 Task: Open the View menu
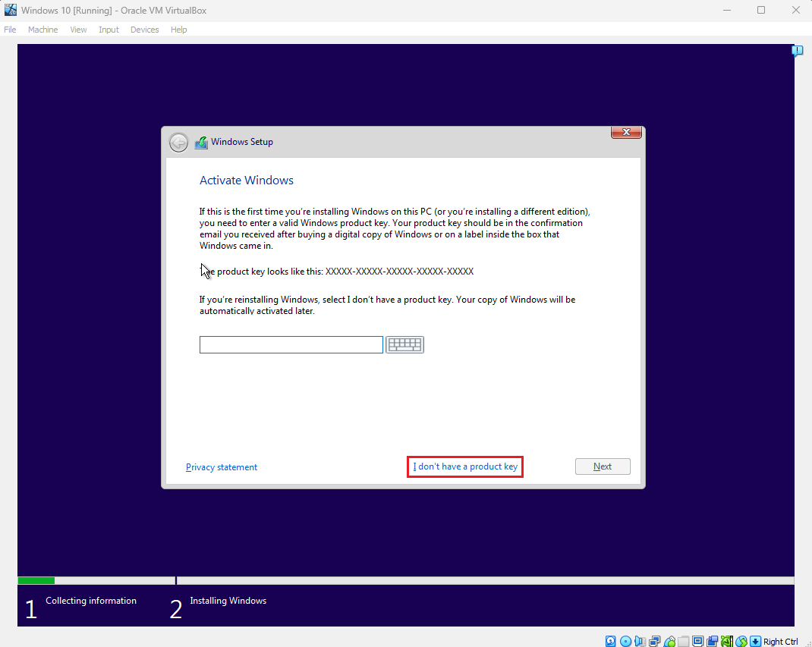(x=78, y=30)
